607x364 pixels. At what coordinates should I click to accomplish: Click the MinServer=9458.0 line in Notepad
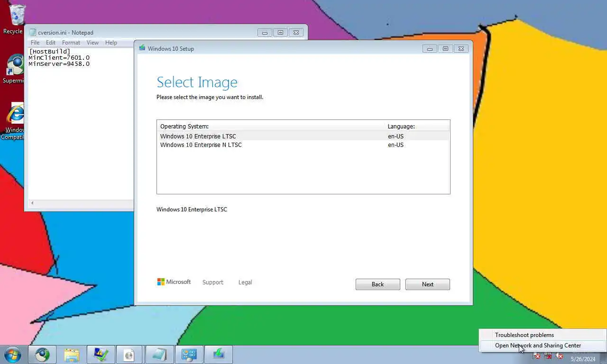coord(59,64)
